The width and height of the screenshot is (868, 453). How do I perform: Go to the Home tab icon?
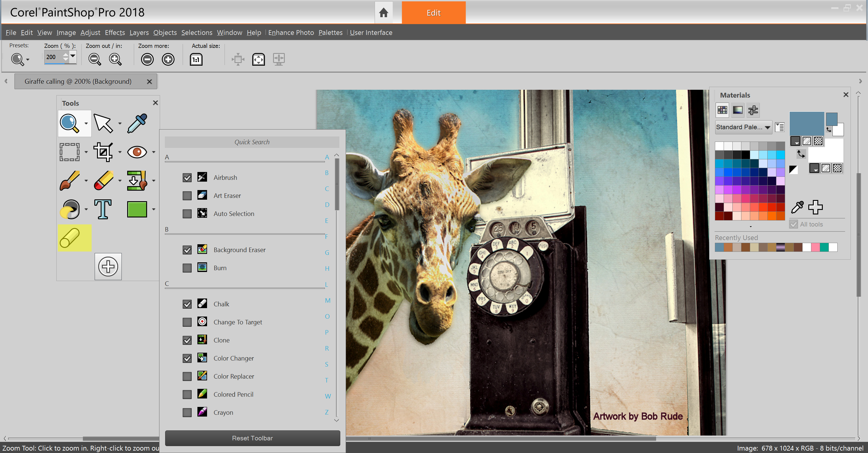tap(383, 12)
